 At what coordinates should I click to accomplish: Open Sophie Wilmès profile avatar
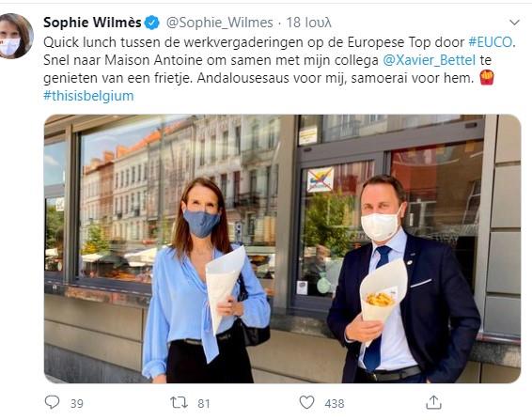tap(15, 36)
